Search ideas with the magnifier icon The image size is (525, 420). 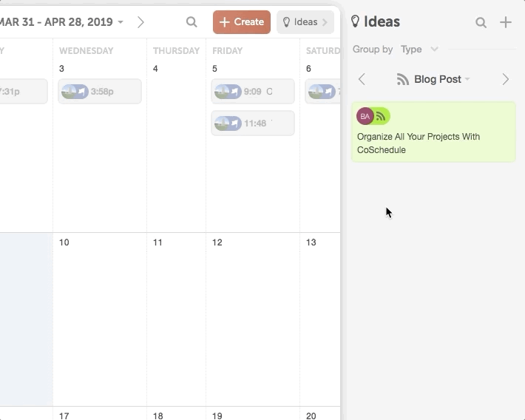pos(481,22)
